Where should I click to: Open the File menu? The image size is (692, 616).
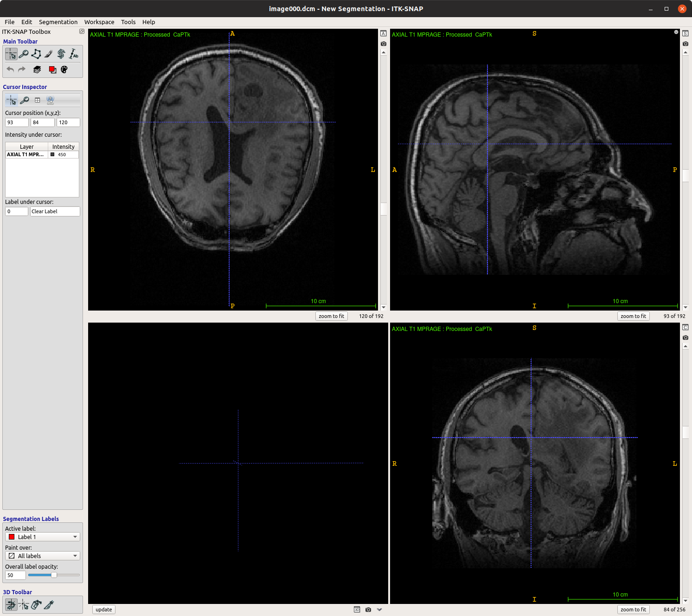10,22
